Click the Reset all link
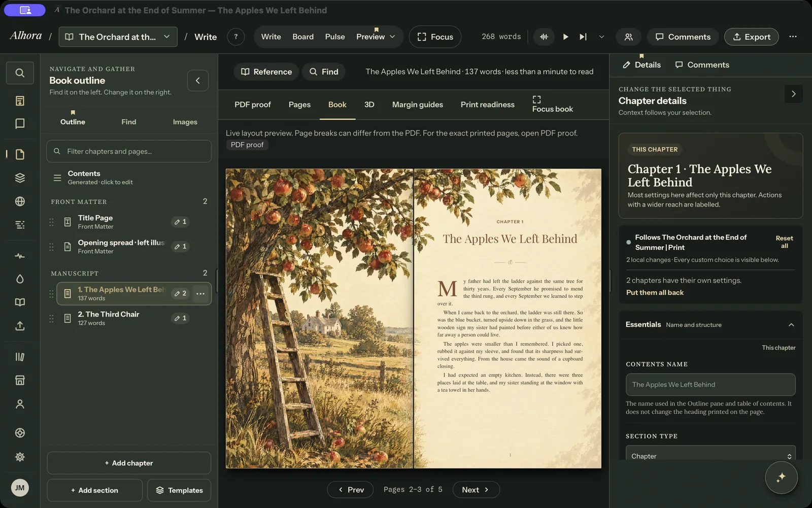This screenshot has height=508, width=812. click(x=784, y=242)
